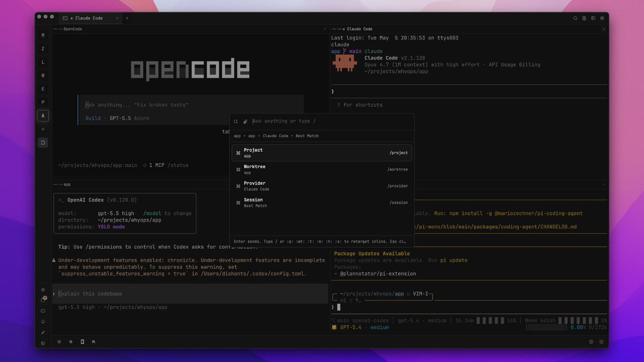Open search with top-right magnifier icon
This screenshot has height=362, width=644.
point(575,18)
